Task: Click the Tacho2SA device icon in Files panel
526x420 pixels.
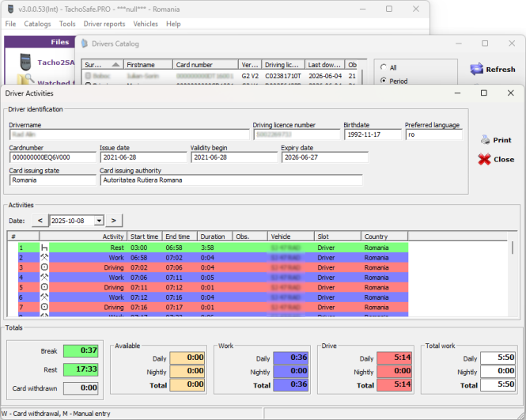Action: [x=25, y=62]
